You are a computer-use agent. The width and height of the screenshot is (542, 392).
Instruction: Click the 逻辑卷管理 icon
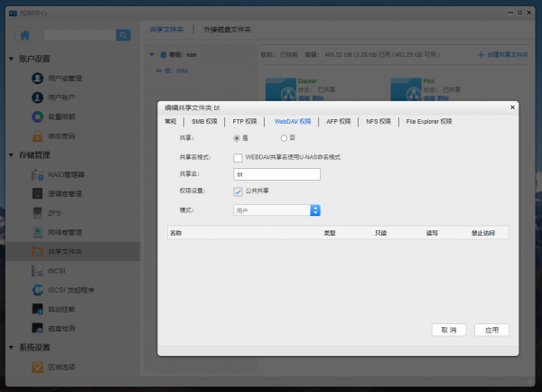(x=37, y=193)
